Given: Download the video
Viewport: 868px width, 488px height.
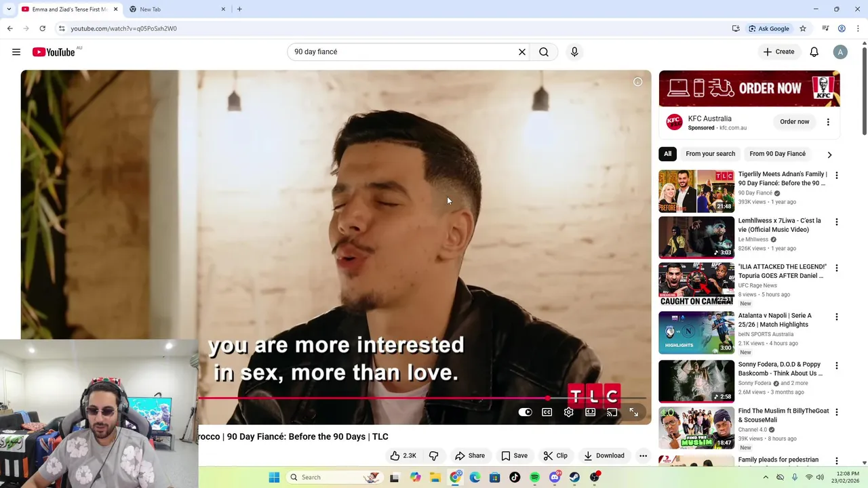Looking at the screenshot, I should pos(604,455).
